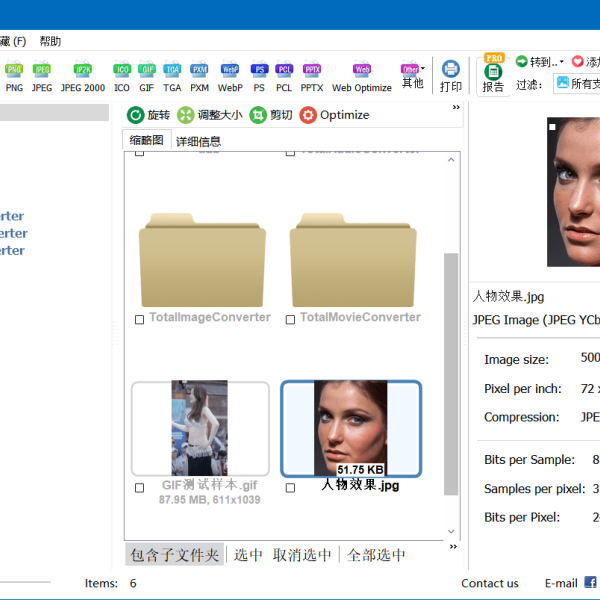Choose JPEG 2000 conversion
The image size is (600, 600).
[x=83, y=76]
